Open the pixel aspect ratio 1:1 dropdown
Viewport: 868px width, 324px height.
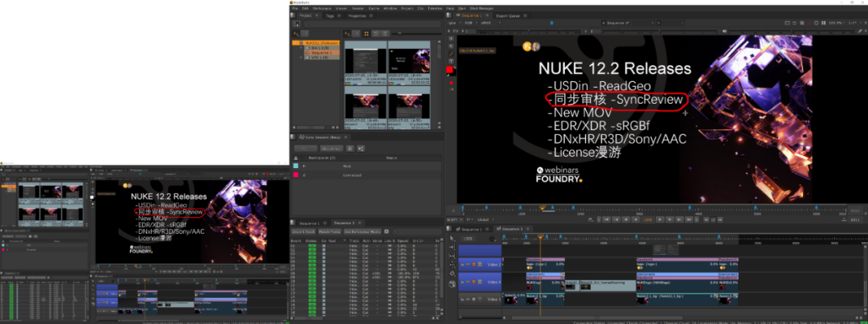pyautogui.click(x=854, y=23)
